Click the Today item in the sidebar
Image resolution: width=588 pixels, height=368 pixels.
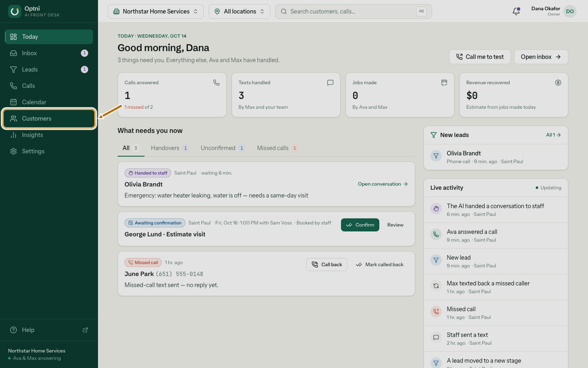tap(49, 37)
